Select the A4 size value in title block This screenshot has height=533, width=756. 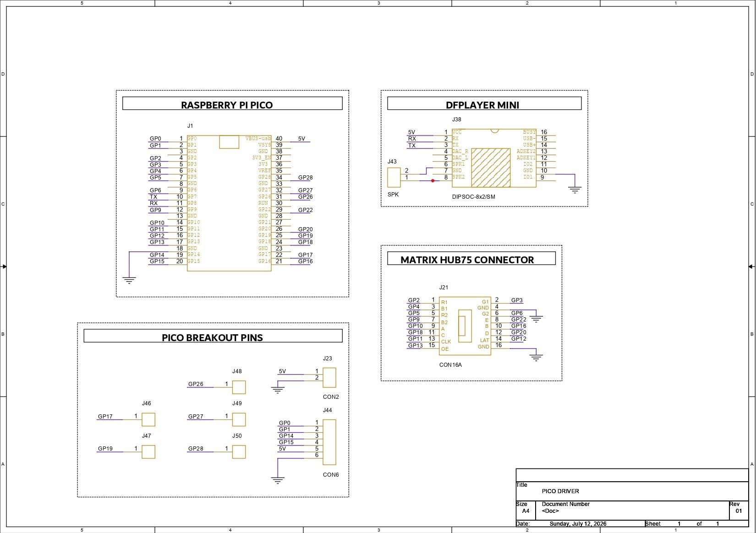pos(526,511)
